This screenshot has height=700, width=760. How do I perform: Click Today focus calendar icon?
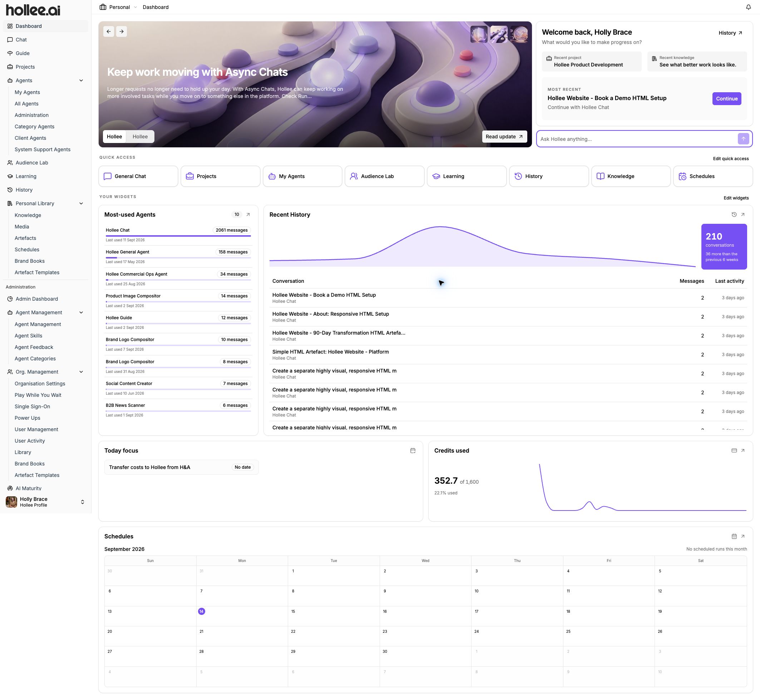pos(413,451)
